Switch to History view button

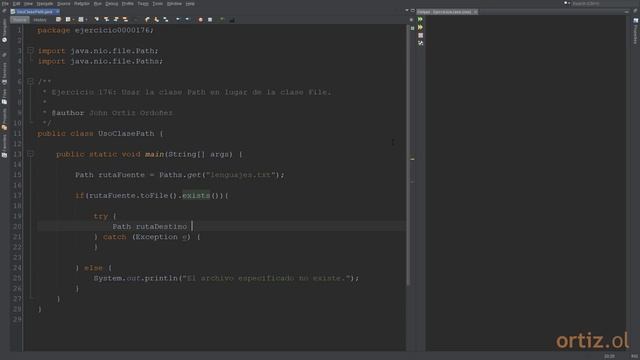[40, 20]
